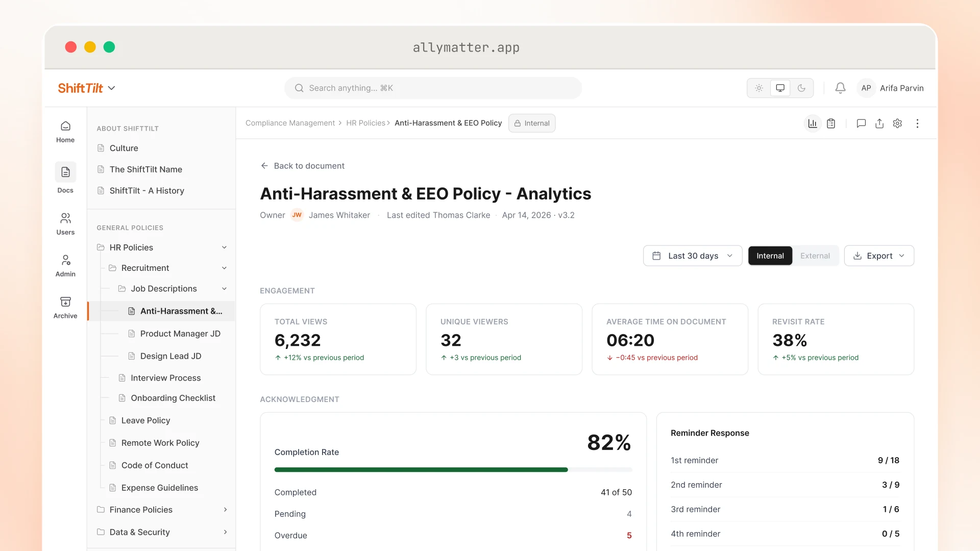Switch to light theme mode
This screenshot has height=551, width=980.
pyautogui.click(x=759, y=88)
